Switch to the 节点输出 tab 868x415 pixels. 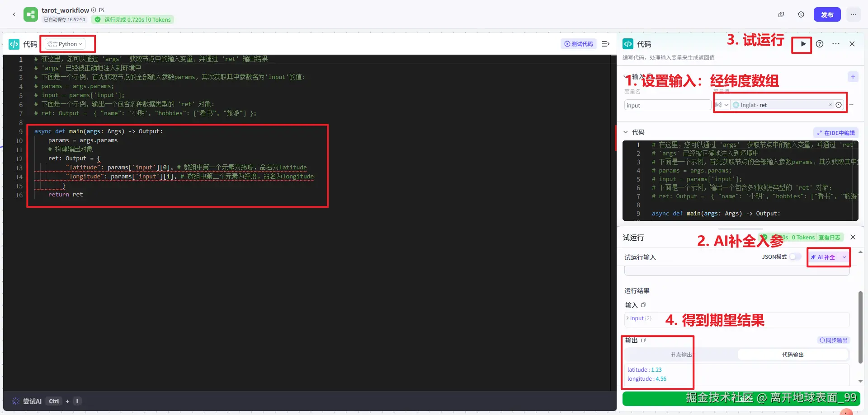pyautogui.click(x=681, y=354)
